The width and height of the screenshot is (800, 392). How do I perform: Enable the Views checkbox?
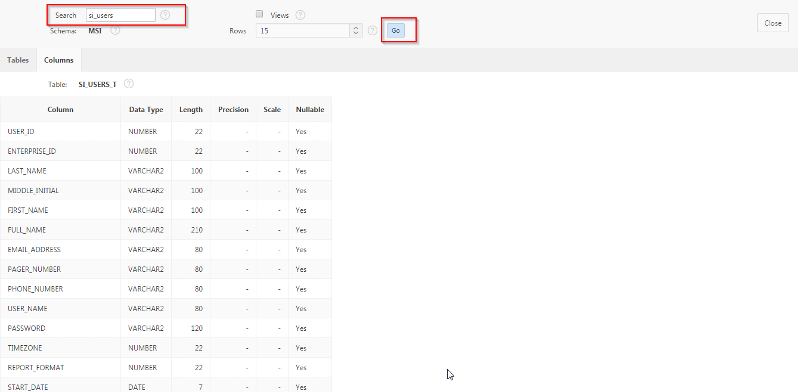coord(259,14)
